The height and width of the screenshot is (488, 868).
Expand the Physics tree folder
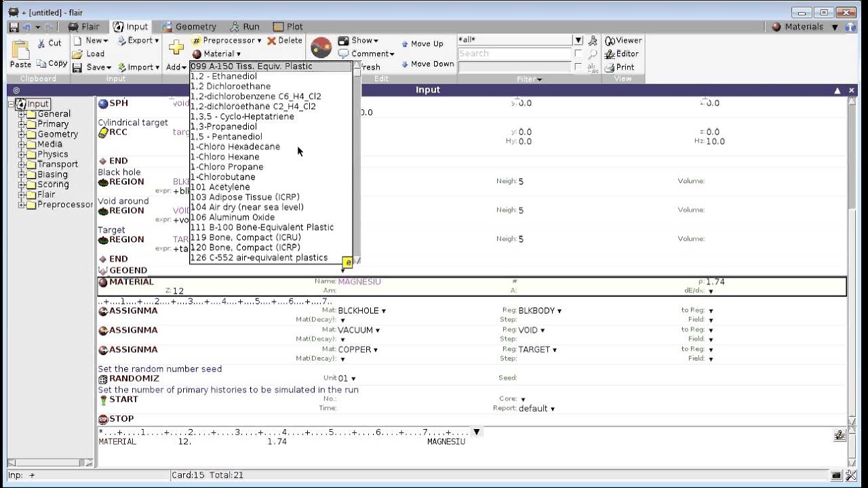[x=22, y=155]
